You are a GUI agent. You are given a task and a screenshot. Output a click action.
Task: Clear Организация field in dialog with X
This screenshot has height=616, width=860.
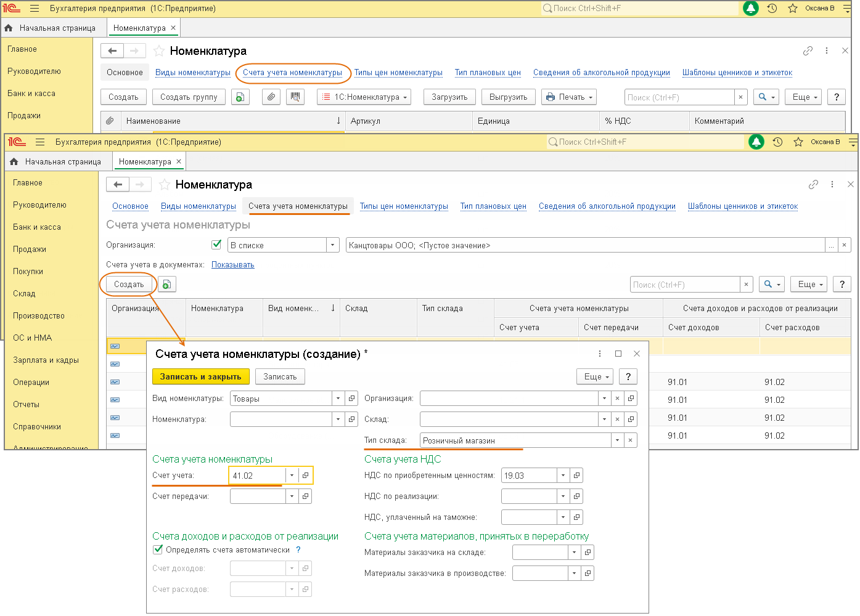[x=617, y=399]
